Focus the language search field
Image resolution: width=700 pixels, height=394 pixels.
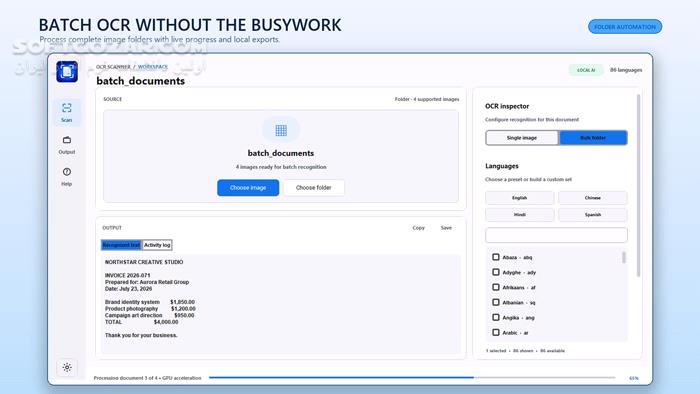[556, 235]
